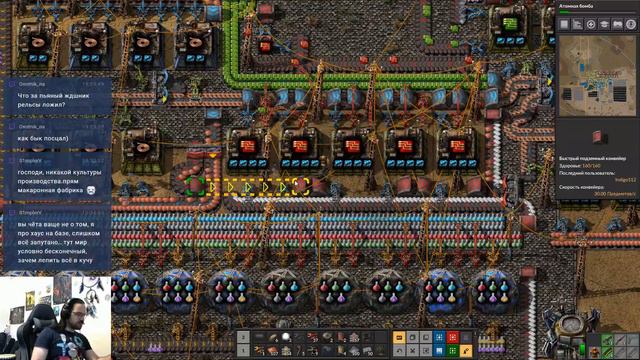Pick the quickbar item with count 107

(x=272, y=350)
